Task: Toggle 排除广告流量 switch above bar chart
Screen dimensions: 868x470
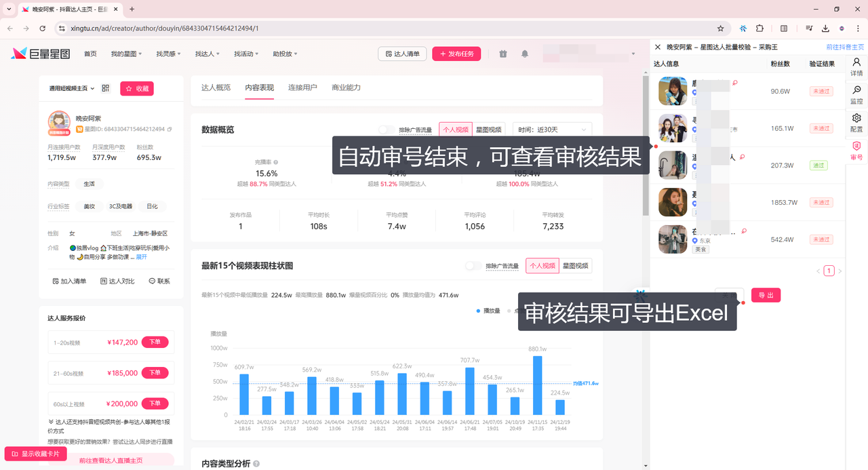Action: (x=473, y=266)
